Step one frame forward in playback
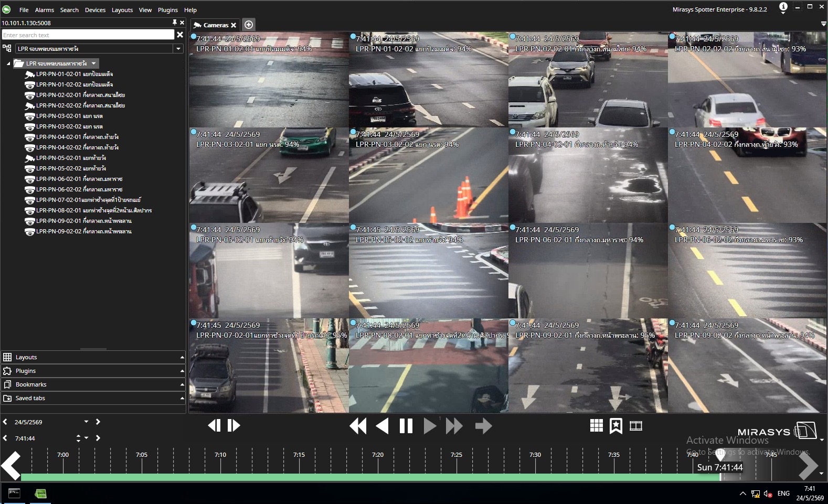The height and width of the screenshot is (504, 828). (234, 425)
